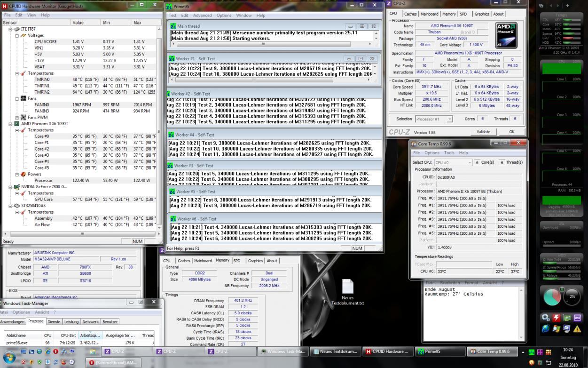
Task: Click the plus icon atop the gadget sidebar
Action: (567, 5)
